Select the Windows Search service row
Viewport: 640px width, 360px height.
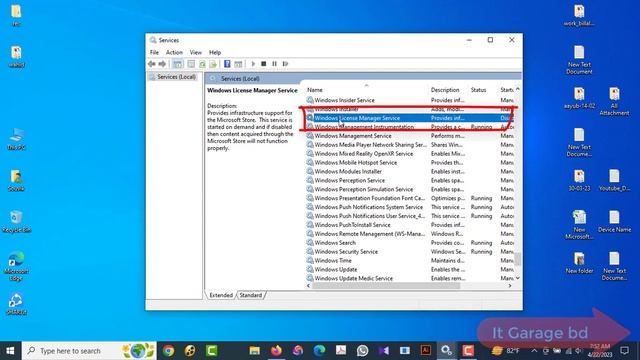click(x=410, y=243)
